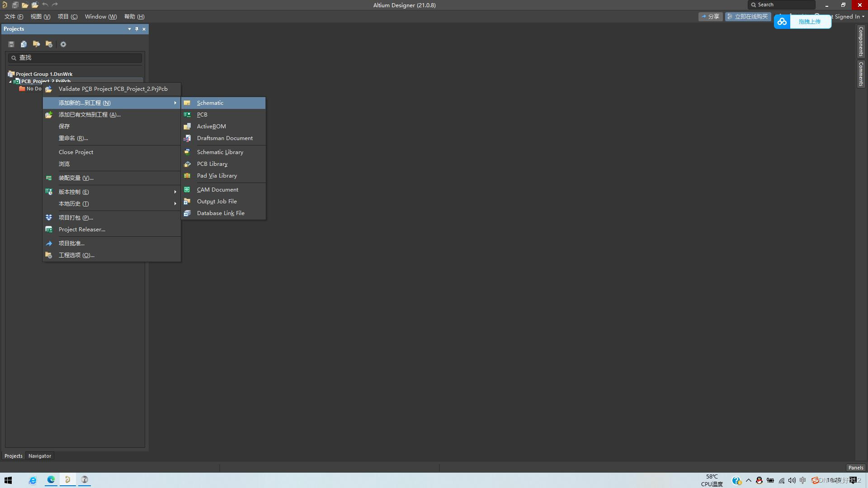Choose Draftsman Document icon entry

pos(187,138)
